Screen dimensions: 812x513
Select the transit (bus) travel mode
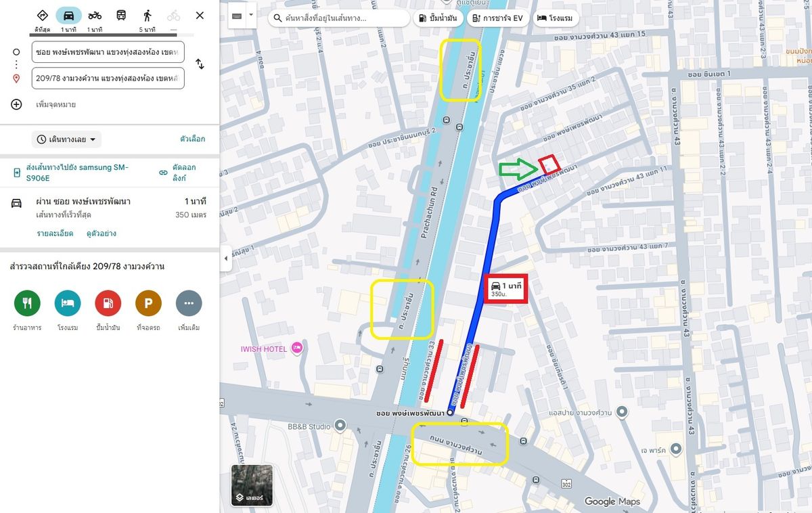tap(121, 16)
